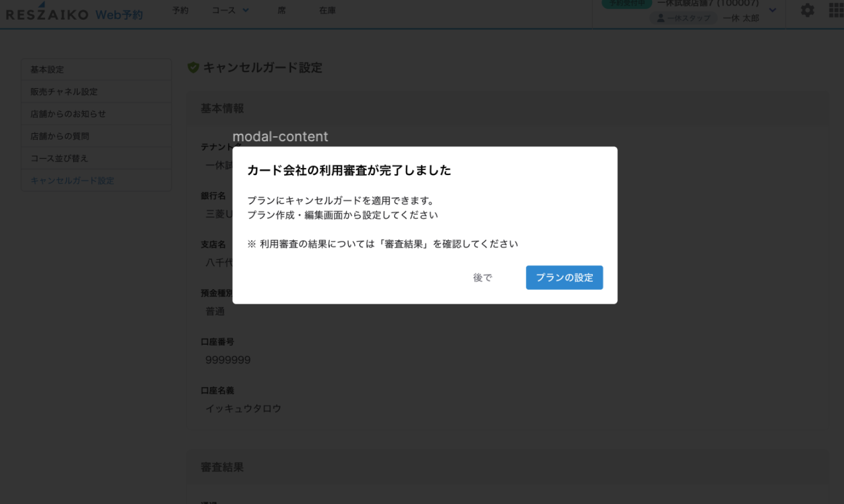The height and width of the screenshot is (504, 844).
Task: Click the 口座名義 field label
Action: [x=217, y=390]
